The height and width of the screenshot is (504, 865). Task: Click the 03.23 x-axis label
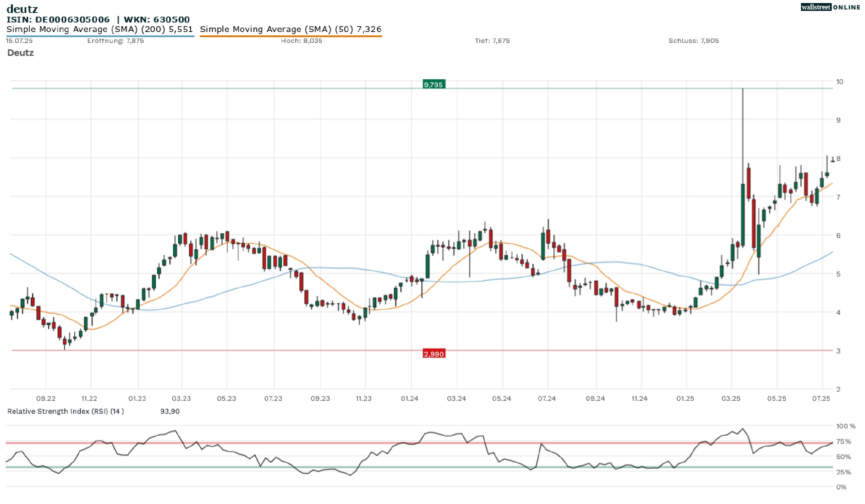pyautogui.click(x=181, y=398)
